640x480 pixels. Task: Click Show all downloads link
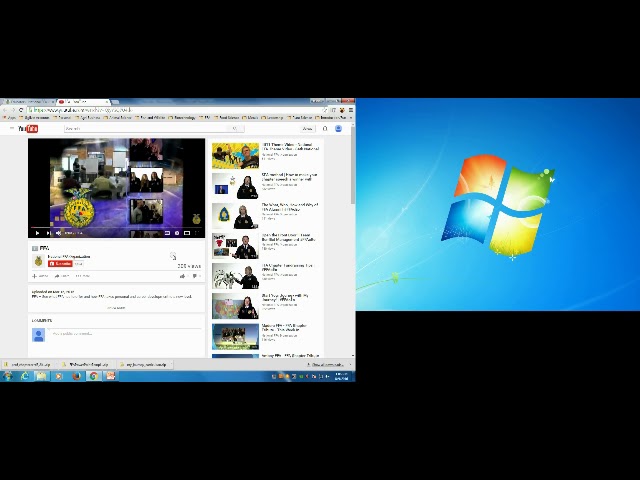coord(326,364)
